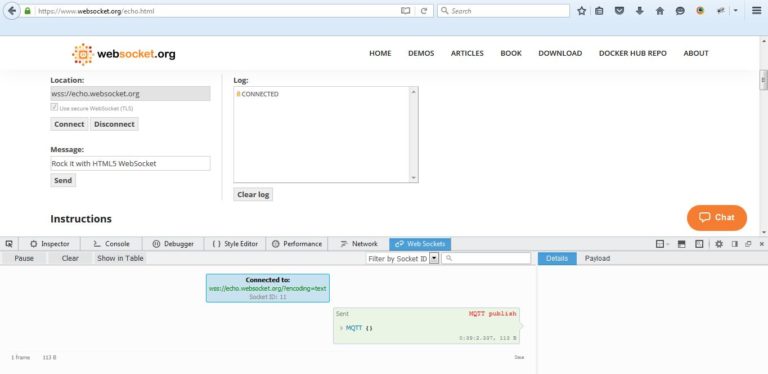Open DEMOS in site navigation
The width and height of the screenshot is (768, 374).
click(x=421, y=53)
